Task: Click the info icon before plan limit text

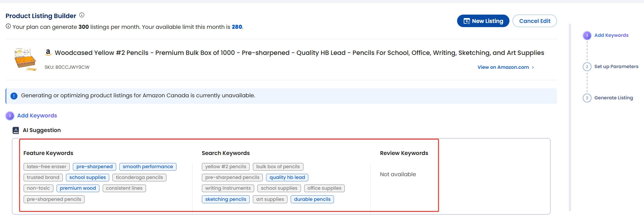Action: 8,26
